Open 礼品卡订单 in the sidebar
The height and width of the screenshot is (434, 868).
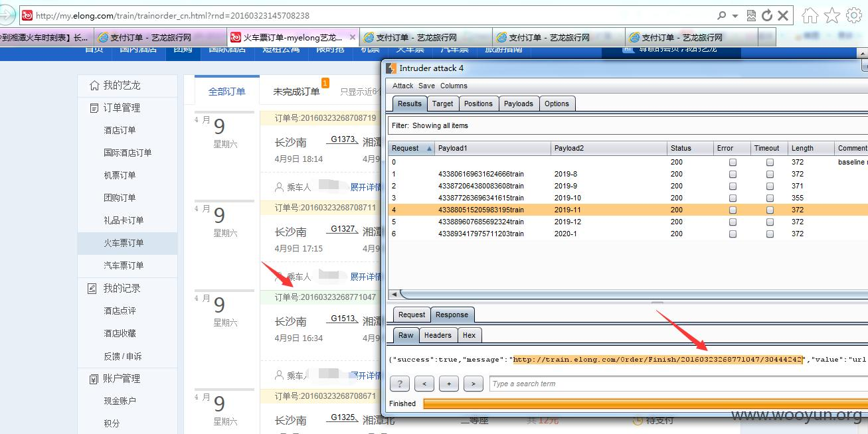coord(124,220)
